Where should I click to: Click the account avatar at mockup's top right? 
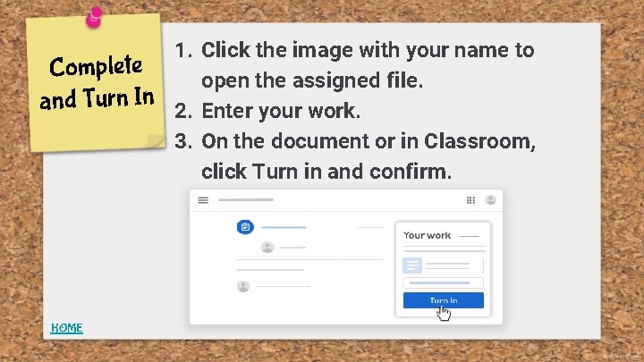(490, 200)
